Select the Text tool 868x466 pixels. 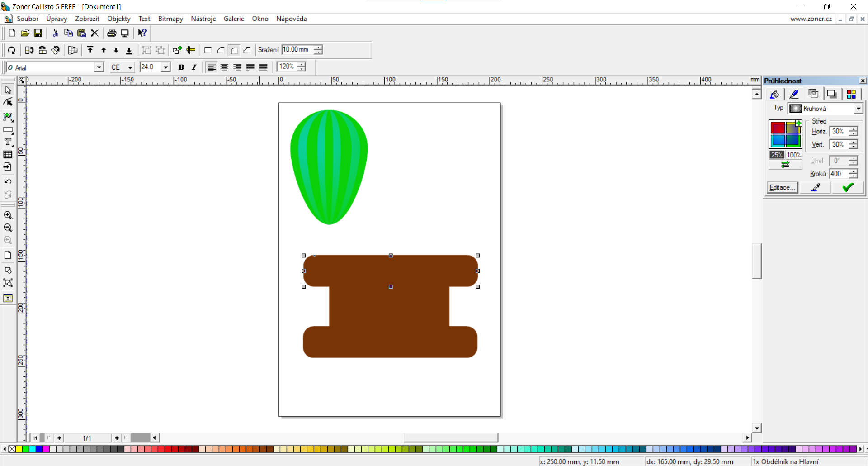pyautogui.click(x=8, y=142)
